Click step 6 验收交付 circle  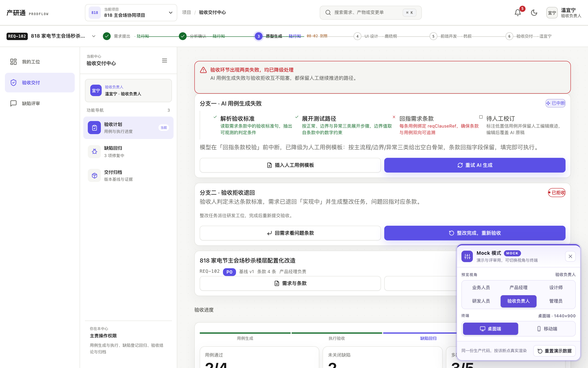[509, 36]
